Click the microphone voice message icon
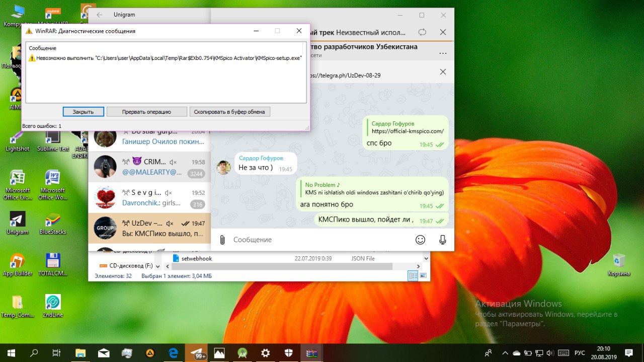Image resolution: width=644 pixels, height=362 pixels. click(x=443, y=240)
